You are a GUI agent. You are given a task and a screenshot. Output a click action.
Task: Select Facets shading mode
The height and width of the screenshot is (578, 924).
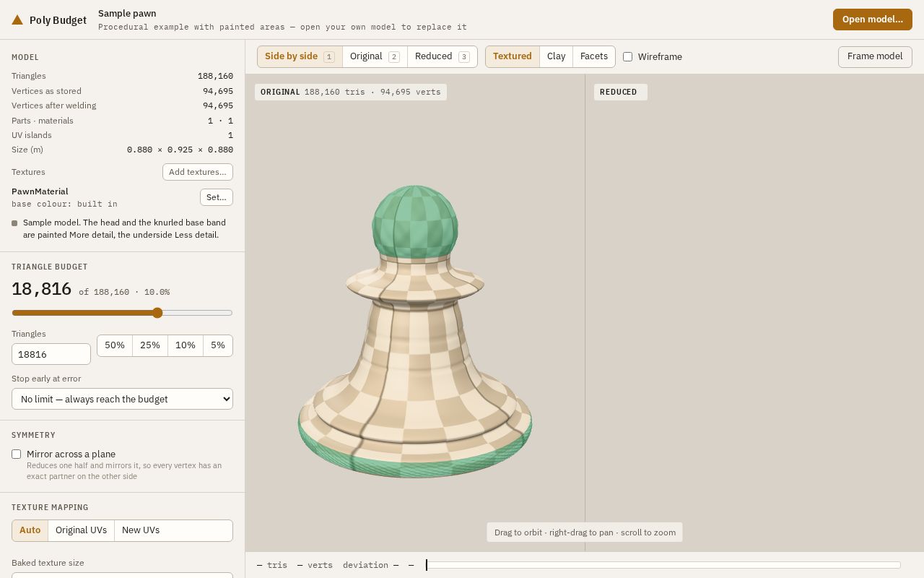[x=594, y=56]
